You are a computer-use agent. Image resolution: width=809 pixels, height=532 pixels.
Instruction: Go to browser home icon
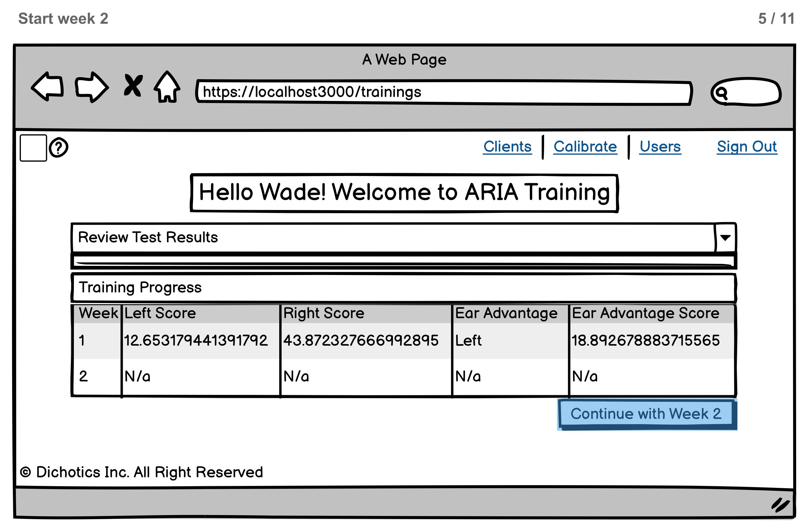167,87
